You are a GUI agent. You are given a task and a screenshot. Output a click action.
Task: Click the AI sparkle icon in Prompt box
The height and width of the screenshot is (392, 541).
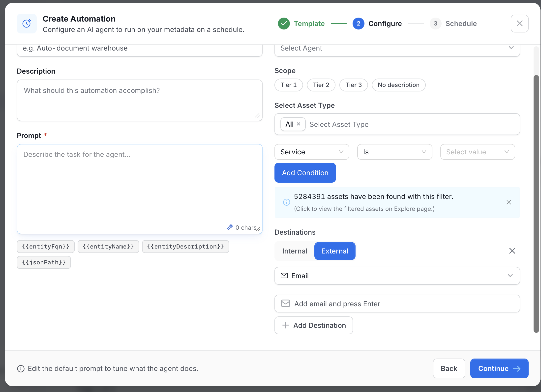(x=230, y=227)
